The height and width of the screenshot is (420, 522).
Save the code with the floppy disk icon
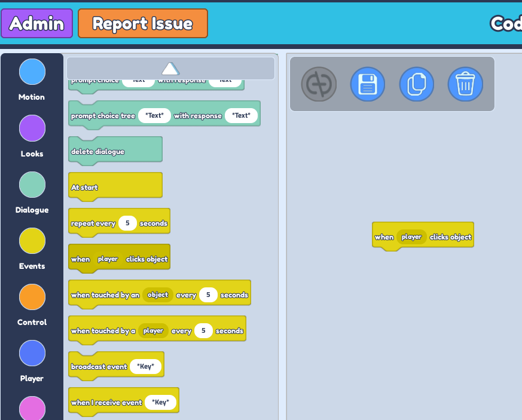click(x=367, y=84)
